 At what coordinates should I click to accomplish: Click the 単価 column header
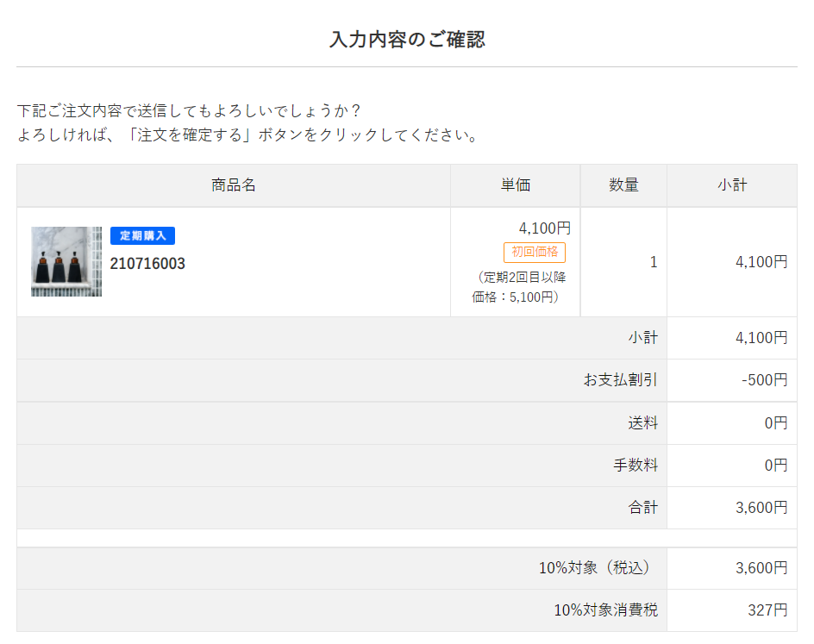tap(516, 185)
